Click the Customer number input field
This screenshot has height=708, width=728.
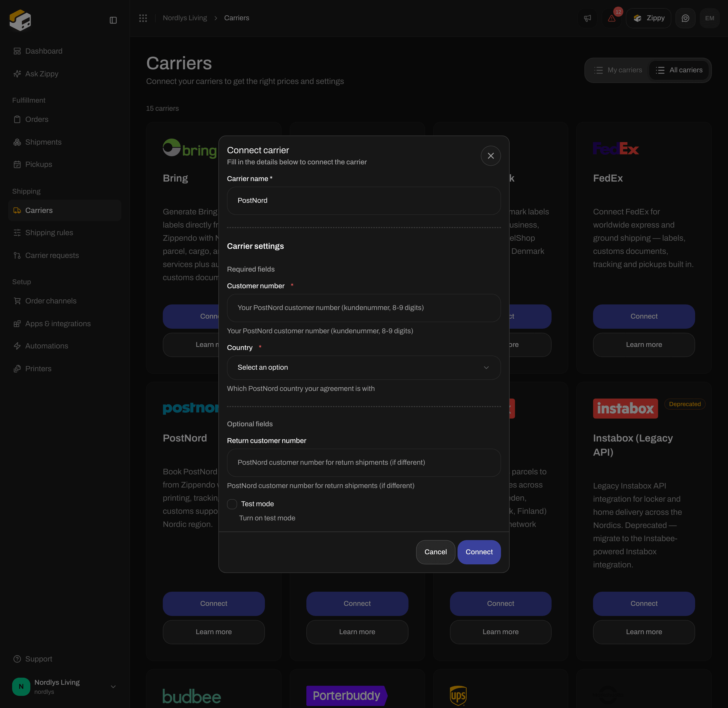pos(364,308)
